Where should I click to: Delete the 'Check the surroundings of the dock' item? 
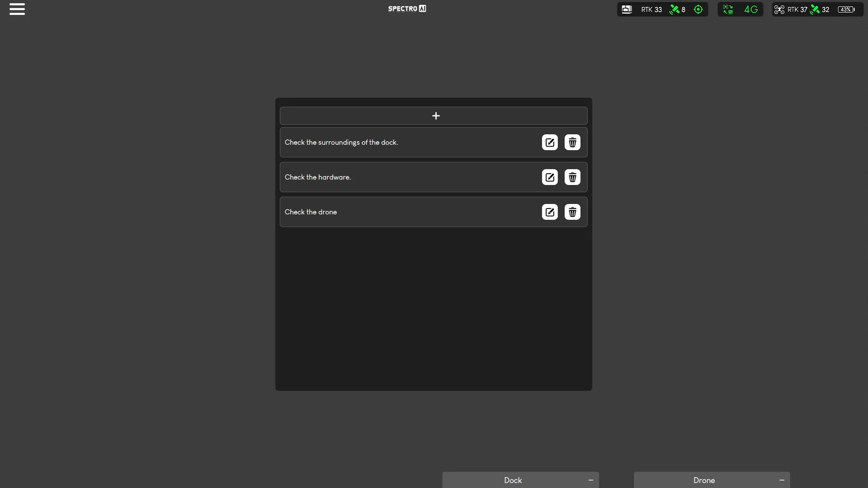[x=572, y=142]
